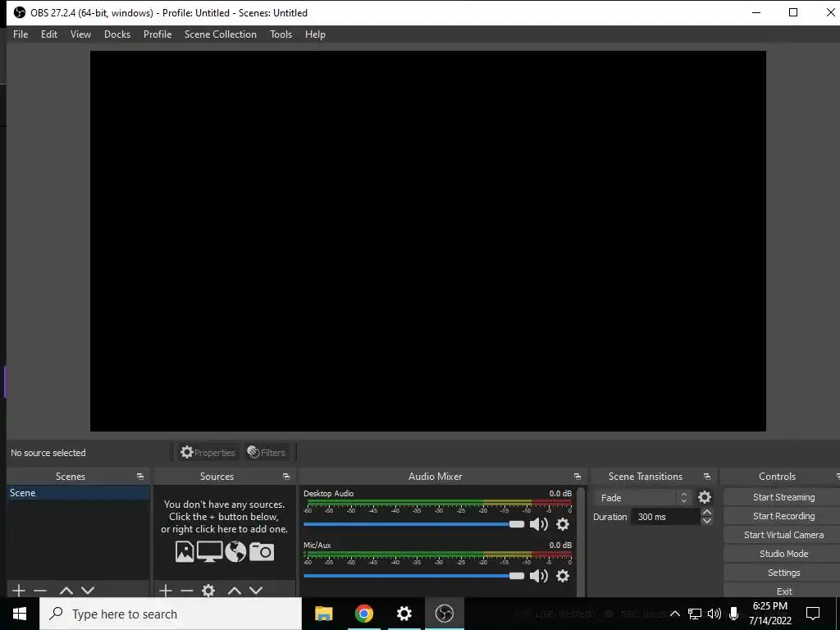
Task: Open the Edit menu
Action: click(x=48, y=34)
